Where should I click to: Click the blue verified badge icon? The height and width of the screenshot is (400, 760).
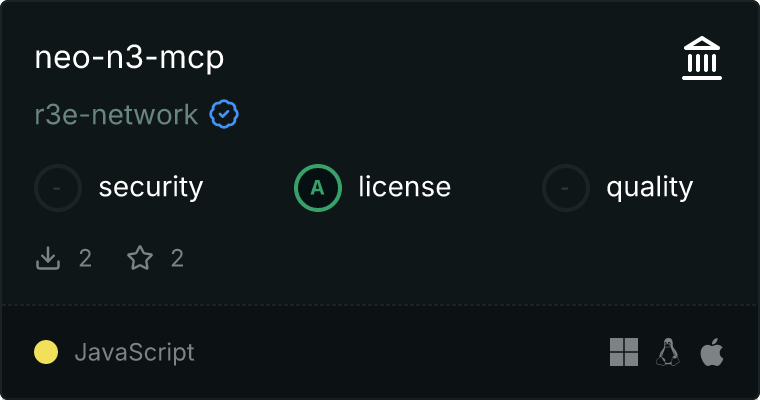[224, 115]
